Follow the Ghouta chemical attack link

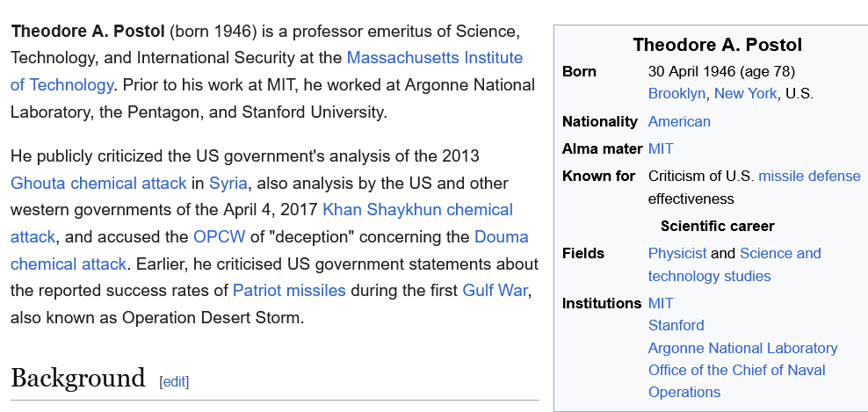click(x=98, y=183)
